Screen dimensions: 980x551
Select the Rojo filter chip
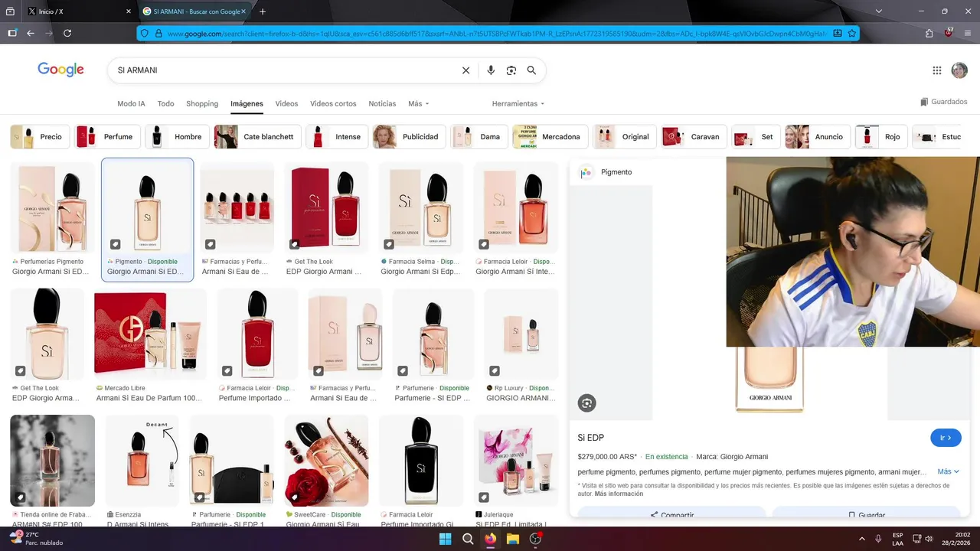pos(881,137)
